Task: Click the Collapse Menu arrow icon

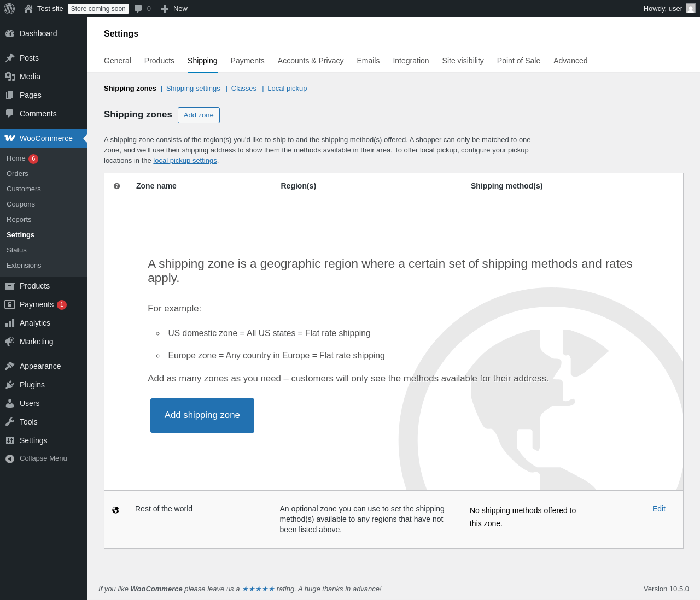Action: click(10, 458)
